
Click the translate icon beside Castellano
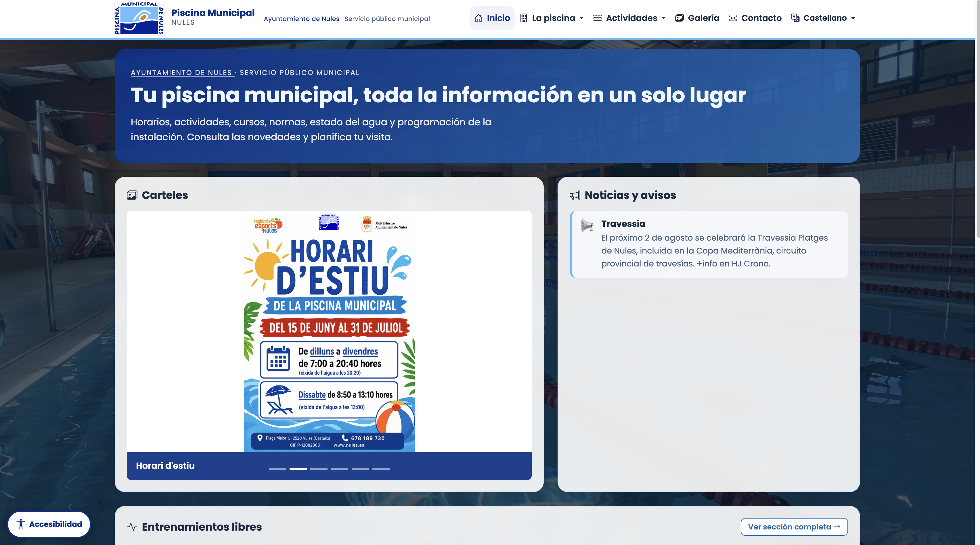click(x=795, y=18)
